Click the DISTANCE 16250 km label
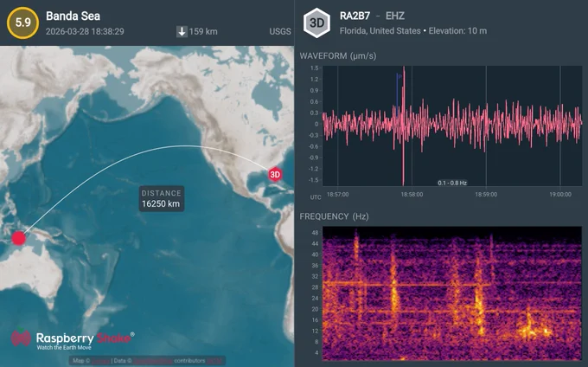 click(161, 199)
